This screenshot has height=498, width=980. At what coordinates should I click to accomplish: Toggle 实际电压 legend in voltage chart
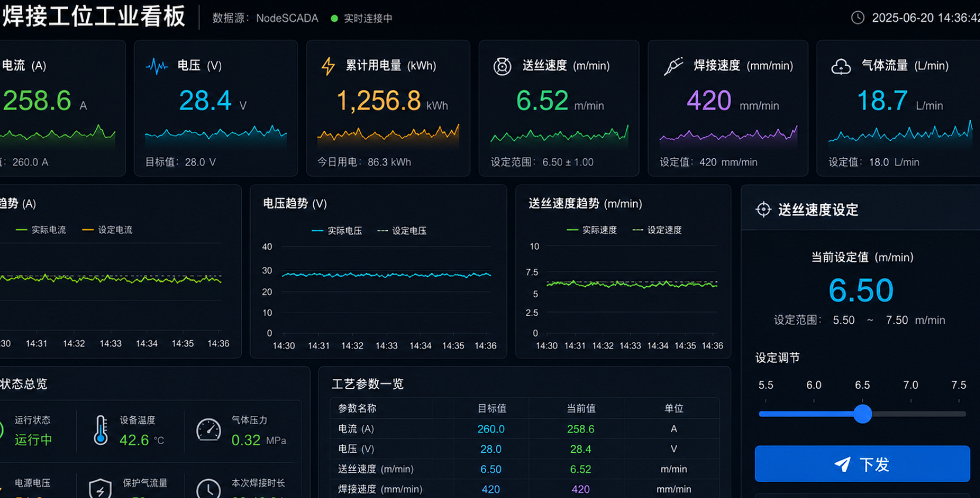click(x=337, y=231)
